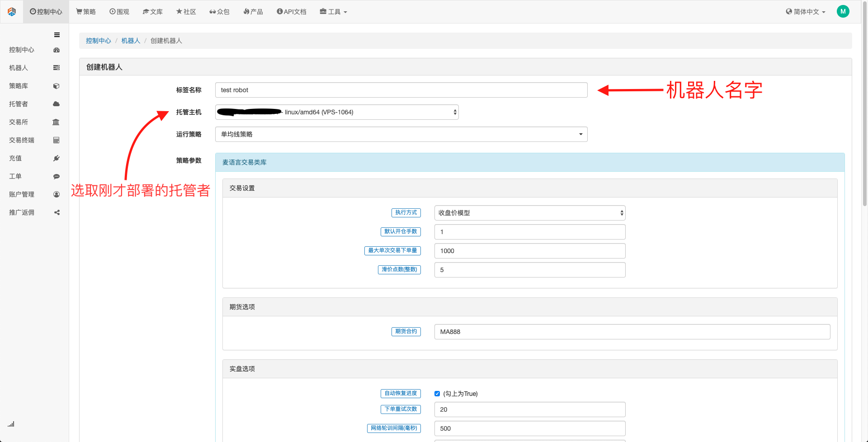Screen dimensions: 868x442
Task: Click the calculator icon beside 交易终端
Action: [x=57, y=140]
